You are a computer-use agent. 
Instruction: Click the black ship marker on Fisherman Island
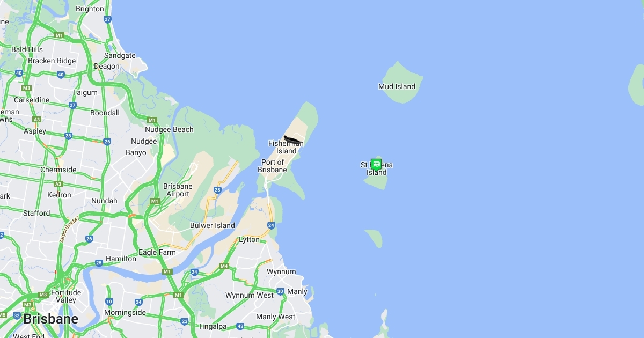[x=293, y=140]
